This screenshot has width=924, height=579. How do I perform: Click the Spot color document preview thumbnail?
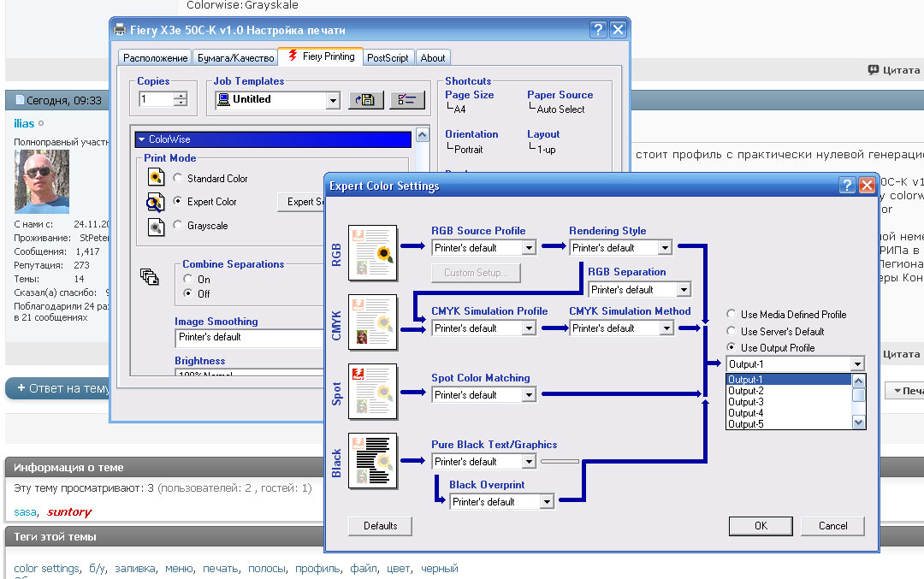coord(372,392)
